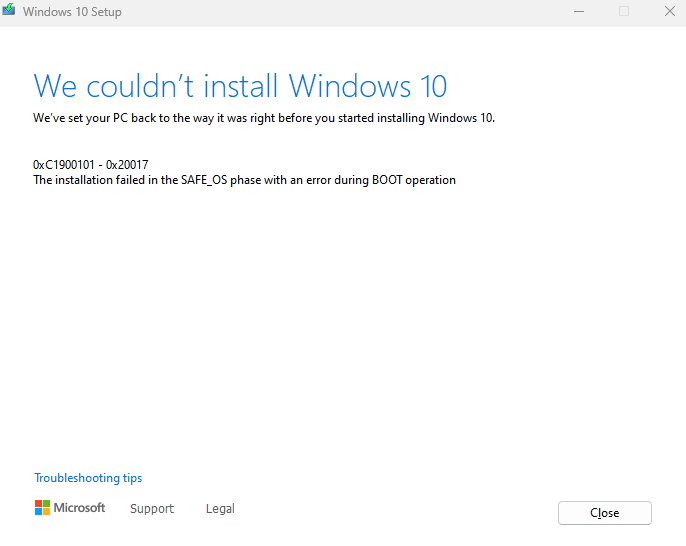Click the Windows 10 Setup title bar icon

click(9, 10)
